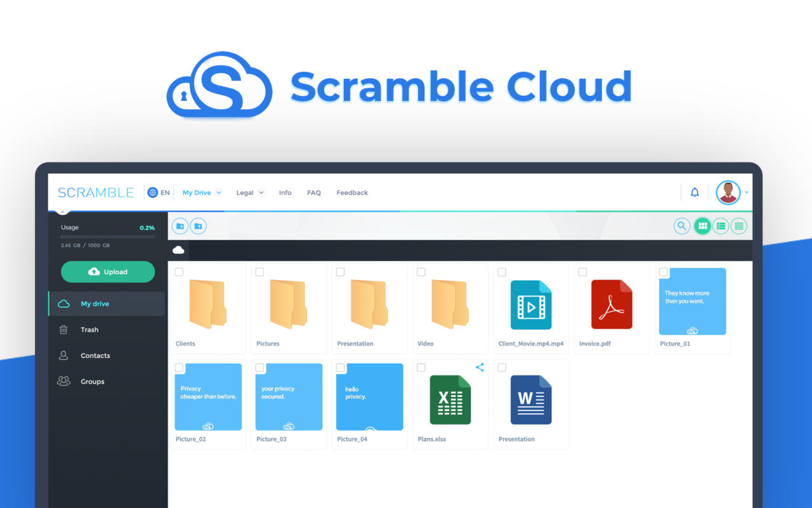The width and height of the screenshot is (812, 508).
Task: Open the Info page
Action: (x=285, y=192)
